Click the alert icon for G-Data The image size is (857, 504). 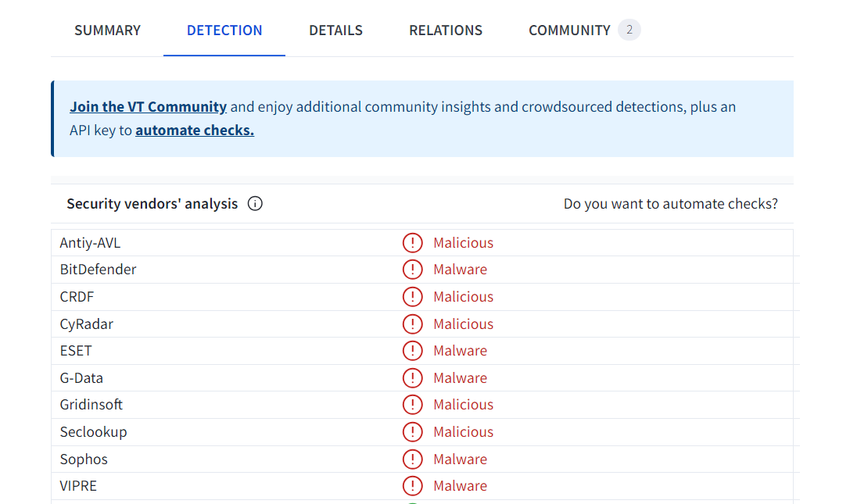412,378
